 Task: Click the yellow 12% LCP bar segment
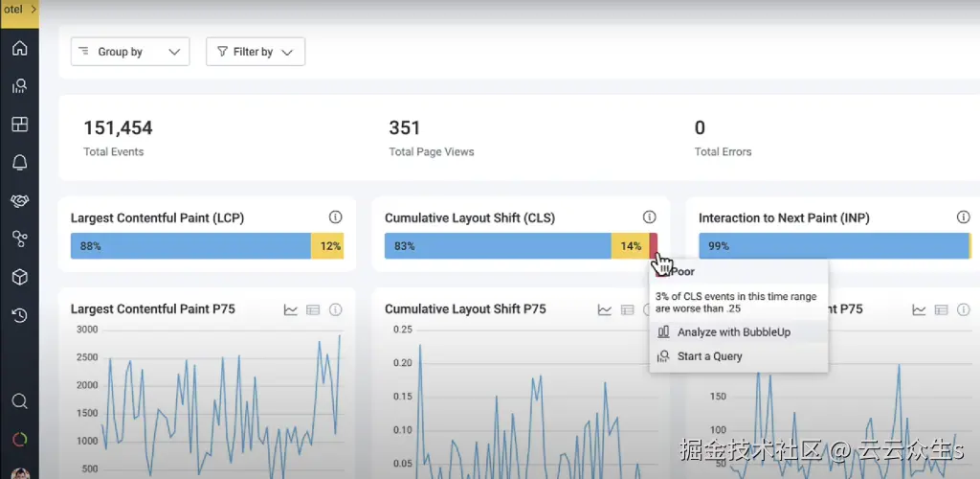point(327,246)
